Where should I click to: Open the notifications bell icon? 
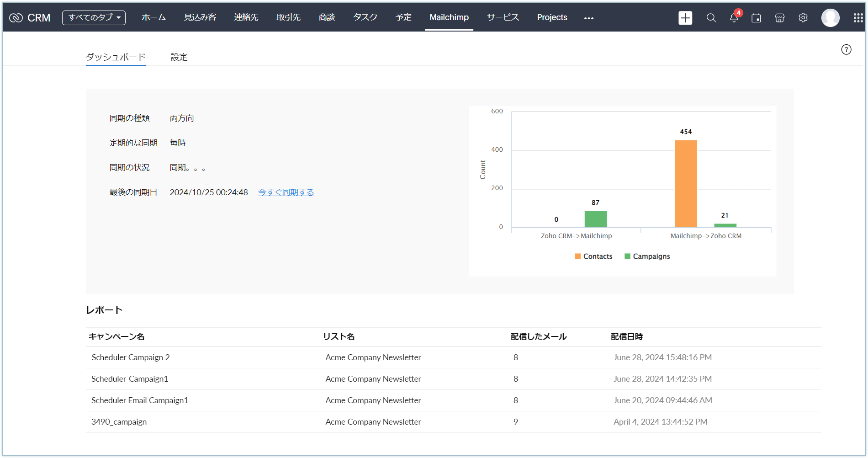734,18
